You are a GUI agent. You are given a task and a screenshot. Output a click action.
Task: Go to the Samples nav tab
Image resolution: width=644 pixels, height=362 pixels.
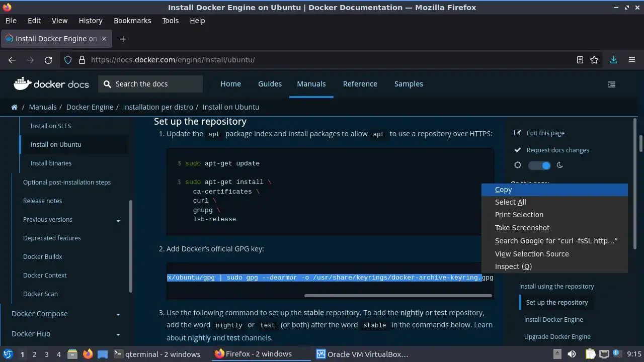click(409, 84)
